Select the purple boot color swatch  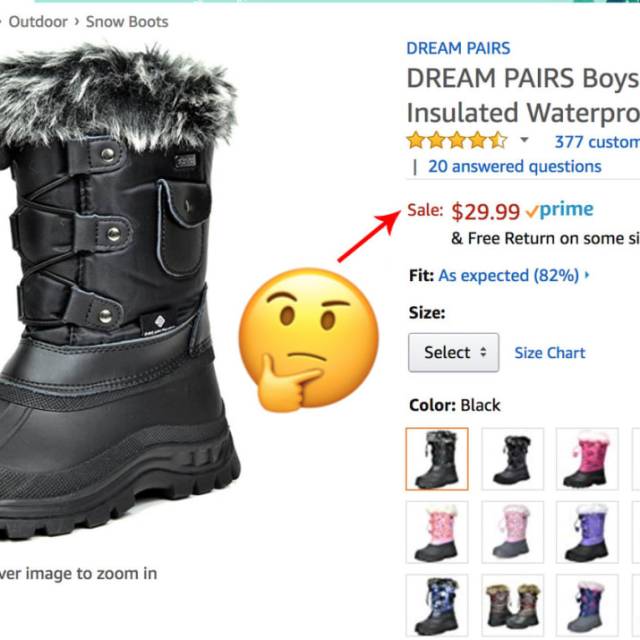587,532
